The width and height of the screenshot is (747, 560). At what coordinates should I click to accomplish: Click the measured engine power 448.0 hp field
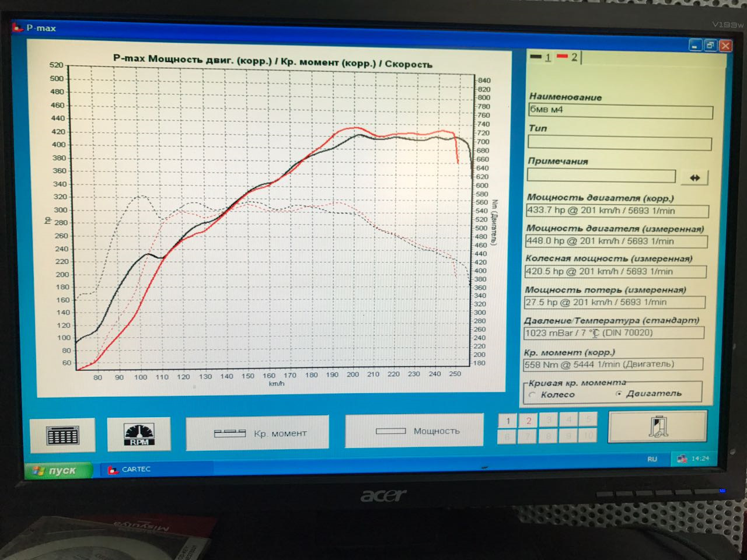[x=616, y=241]
